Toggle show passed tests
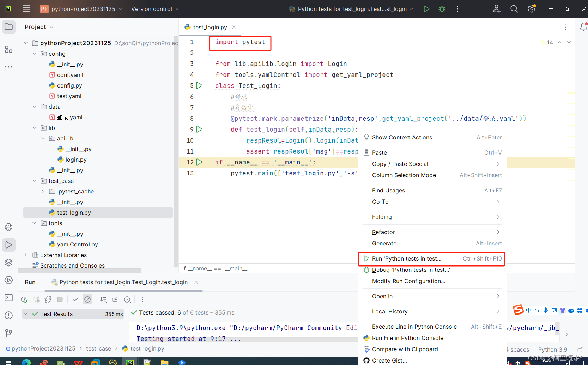This screenshot has width=588, height=365. click(75, 299)
